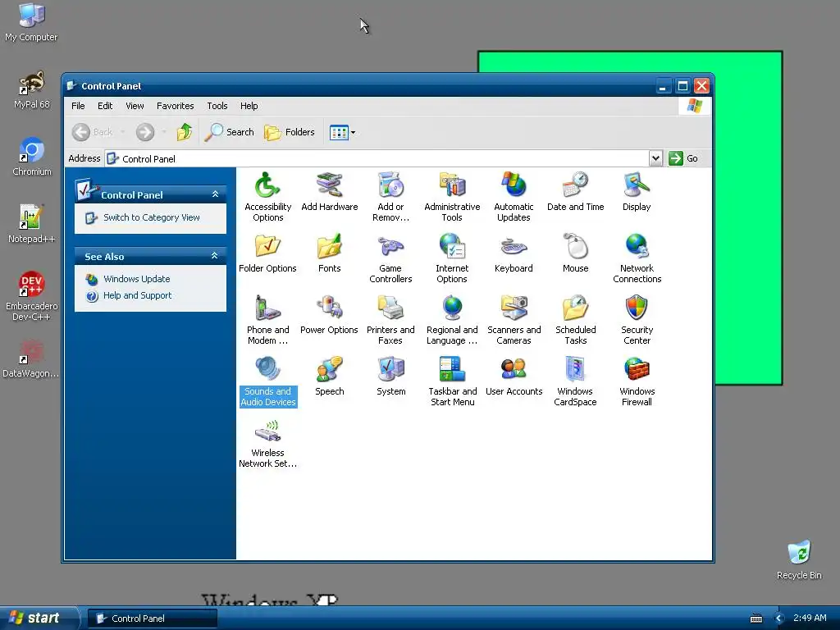Open Add or Remove Programs icon
The height and width of the screenshot is (630, 840).
point(390,197)
